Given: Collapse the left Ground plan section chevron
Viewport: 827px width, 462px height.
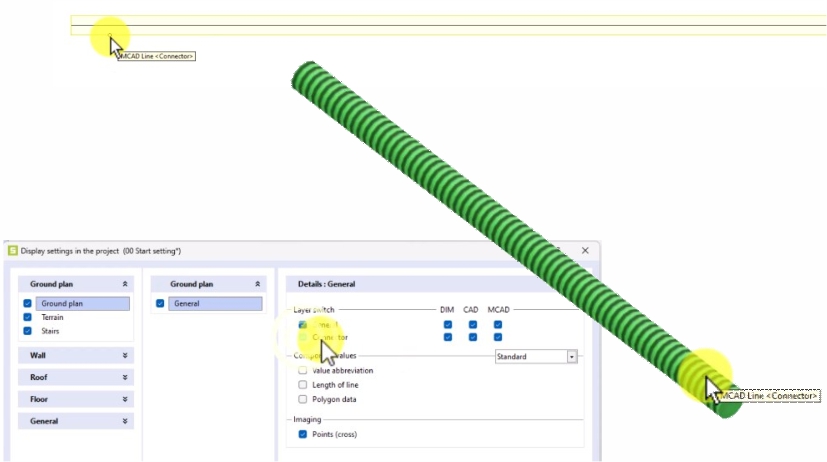Looking at the screenshot, I should [125, 284].
